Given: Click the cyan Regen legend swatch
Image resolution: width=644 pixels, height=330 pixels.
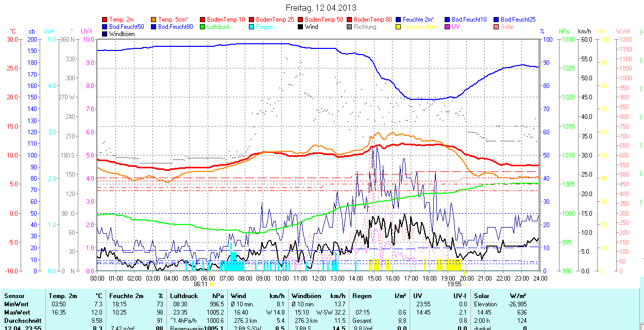Looking at the screenshot, I should coord(251,27).
